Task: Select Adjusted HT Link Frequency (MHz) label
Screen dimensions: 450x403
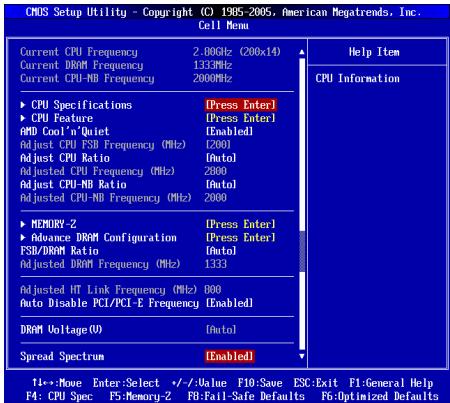Action: click(x=108, y=290)
